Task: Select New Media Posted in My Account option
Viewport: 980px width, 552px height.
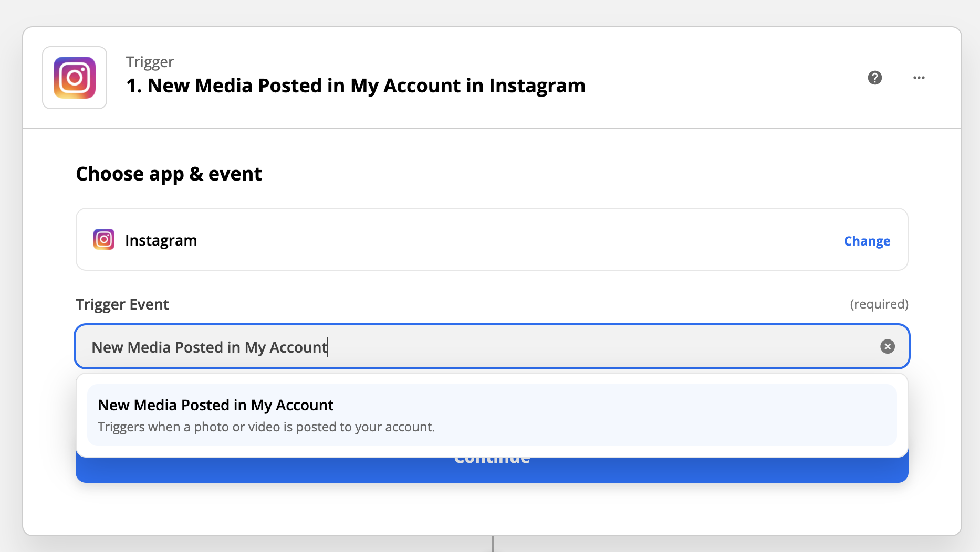Action: click(492, 415)
